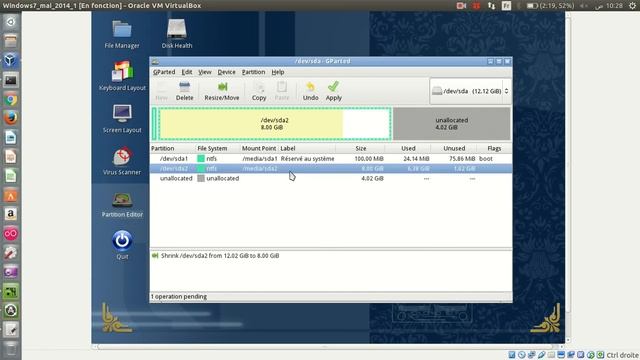640x360 pixels.
Task: Click the Used column header
Action: pos(408,148)
